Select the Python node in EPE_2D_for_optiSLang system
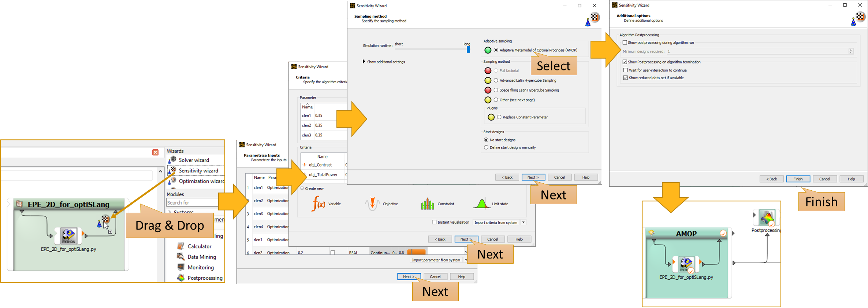 (68, 236)
